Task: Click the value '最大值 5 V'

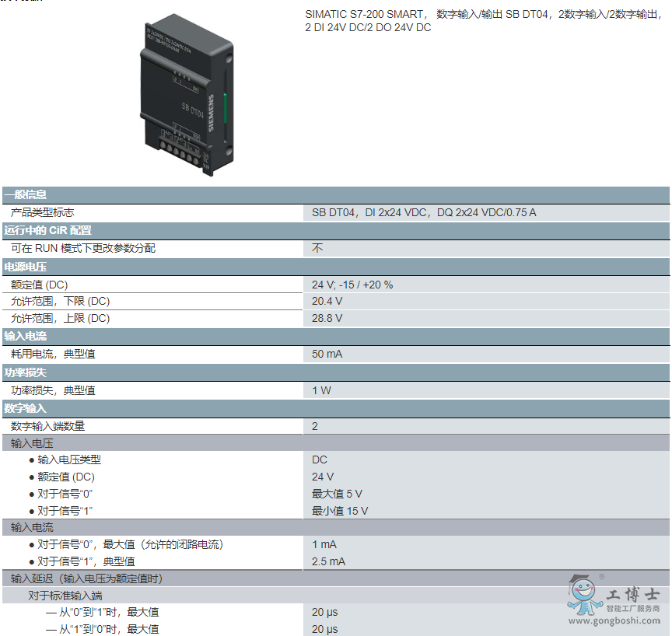Action: (337, 494)
